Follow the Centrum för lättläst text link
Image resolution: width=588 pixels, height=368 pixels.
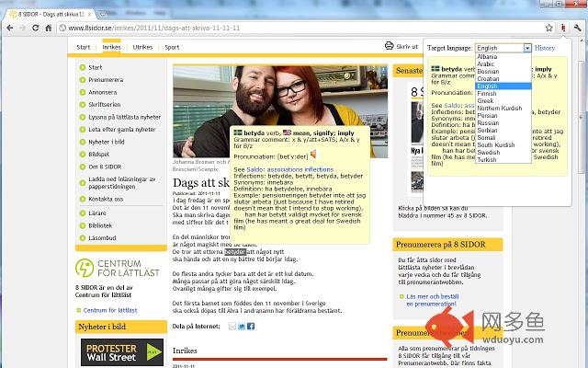(110, 311)
